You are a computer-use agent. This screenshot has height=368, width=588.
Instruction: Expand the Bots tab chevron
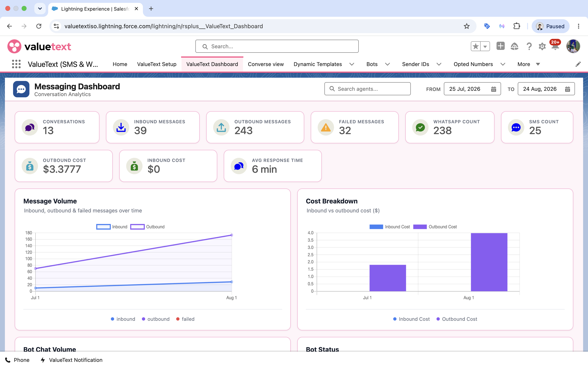pyautogui.click(x=388, y=64)
